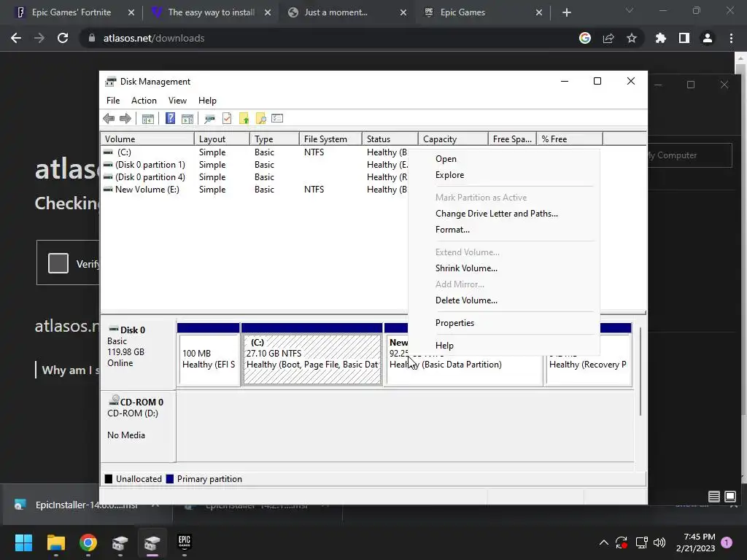
Task: Sort by the Type column header
Action: 274,139
